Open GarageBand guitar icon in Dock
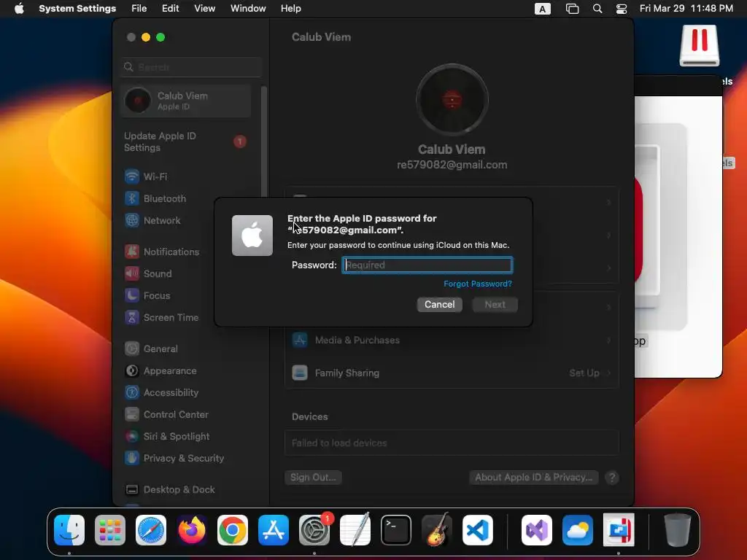This screenshot has width=747, height=560. pyautogui.click(x=437, y=529)
